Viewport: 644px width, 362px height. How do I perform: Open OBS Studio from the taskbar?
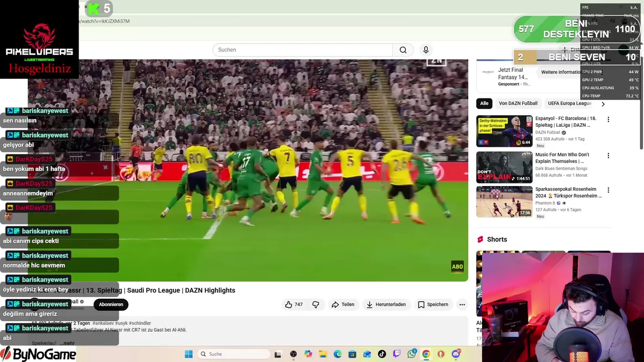(293, 354)
